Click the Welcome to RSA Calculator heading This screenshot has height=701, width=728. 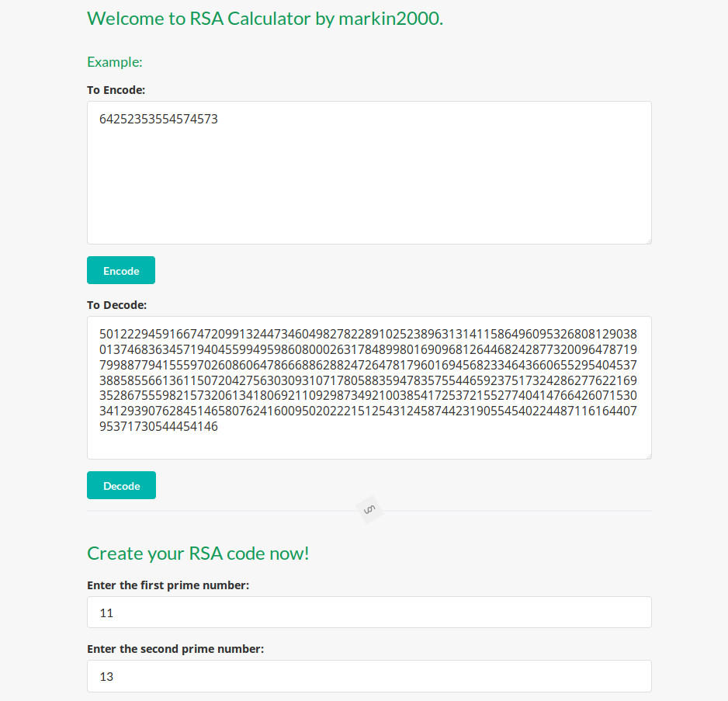[265, 19]
